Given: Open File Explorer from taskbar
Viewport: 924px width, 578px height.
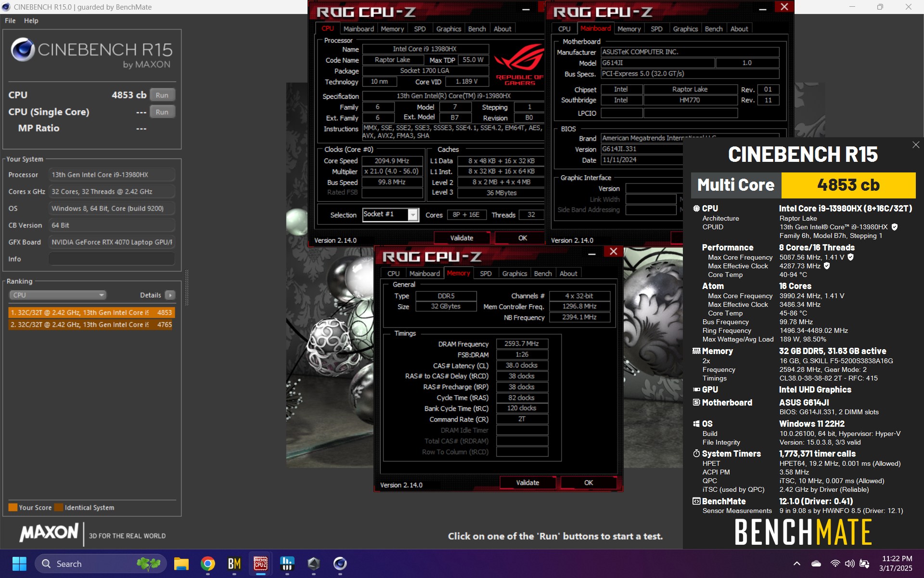Looking at the screenshot, I should coord(181,564).
